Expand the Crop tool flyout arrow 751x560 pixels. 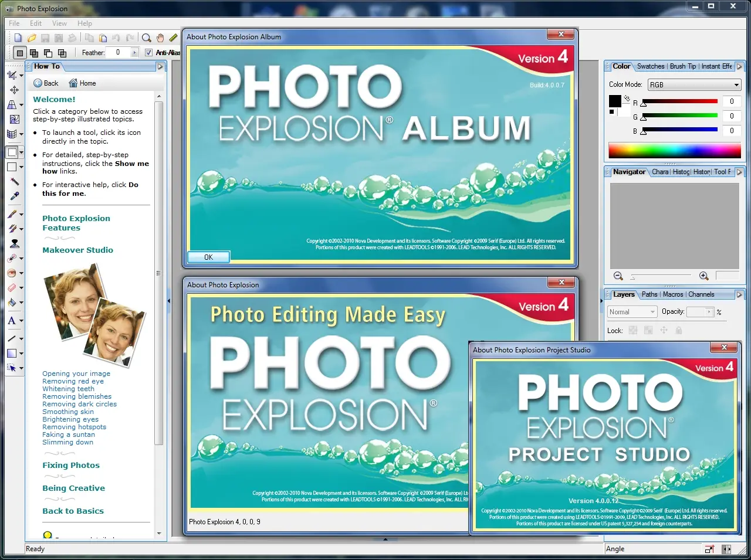[21, 76]
